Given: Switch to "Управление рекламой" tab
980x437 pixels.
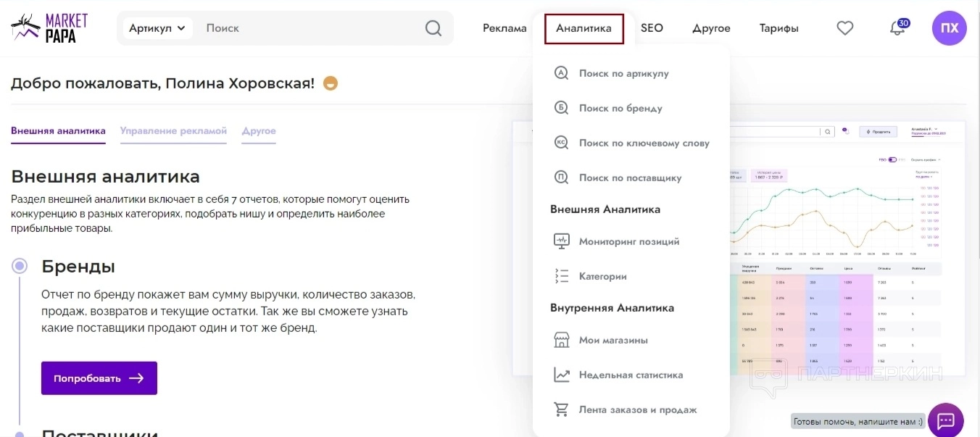Looking at the screenshot, I should 173,131.
